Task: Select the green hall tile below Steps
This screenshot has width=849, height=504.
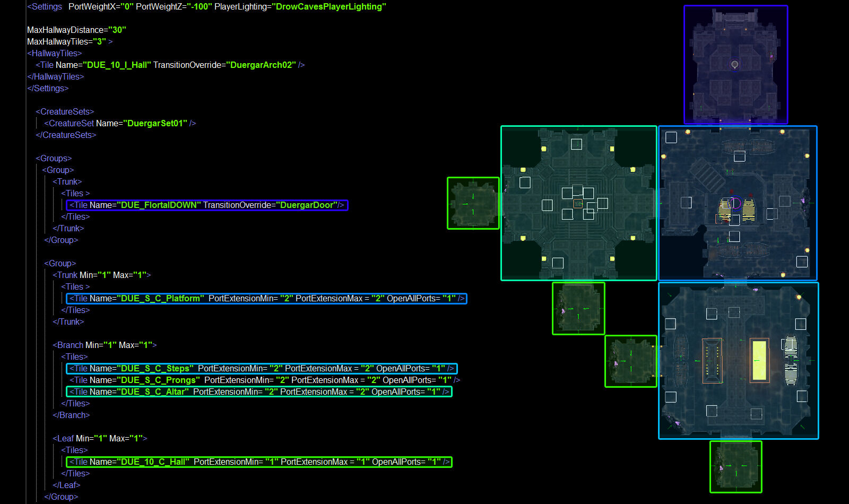Action: tap(736, 467)
